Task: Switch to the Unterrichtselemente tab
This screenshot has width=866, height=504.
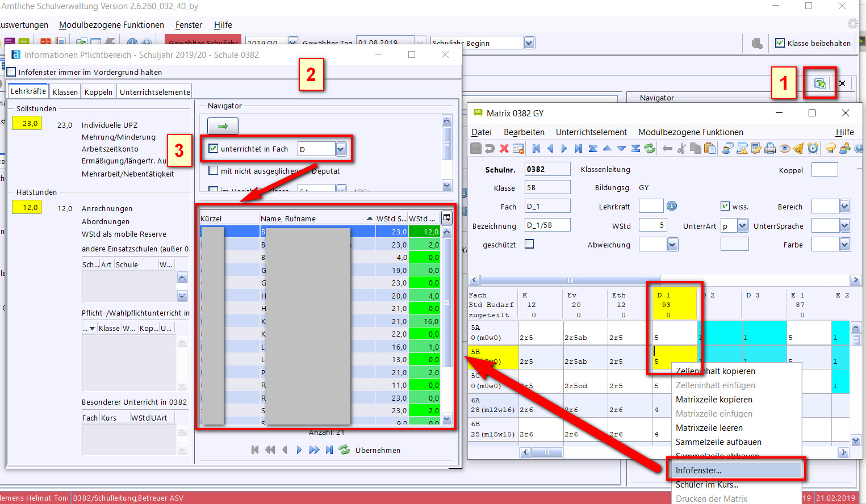Action: (155, 92)
